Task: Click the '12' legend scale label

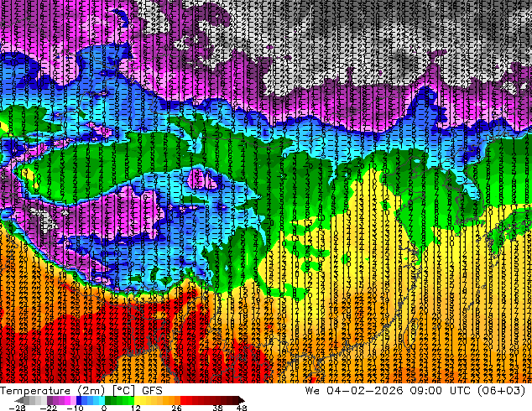Action: point(136,408)
